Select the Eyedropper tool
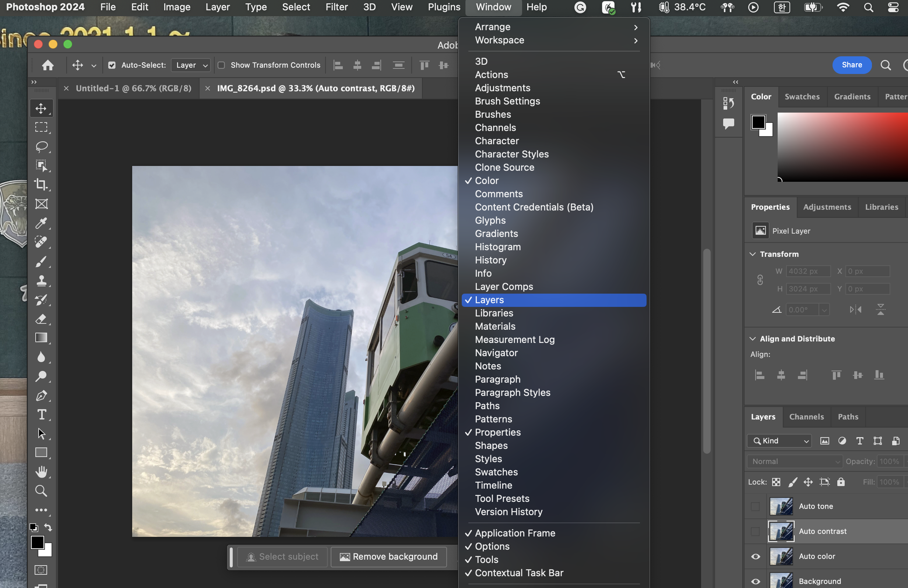Viewport: 908px width, 588px height. click(41, 223)
